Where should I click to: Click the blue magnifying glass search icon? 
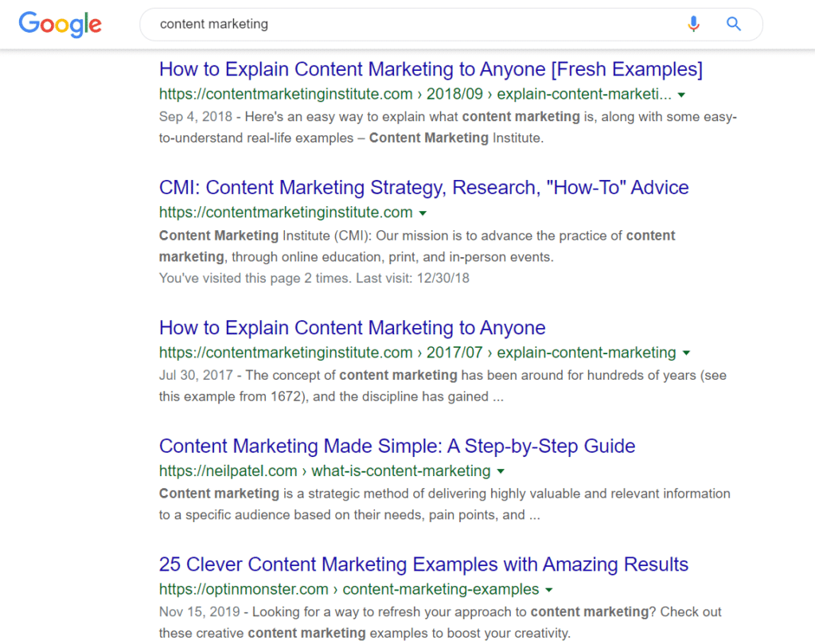pos(733,24)
